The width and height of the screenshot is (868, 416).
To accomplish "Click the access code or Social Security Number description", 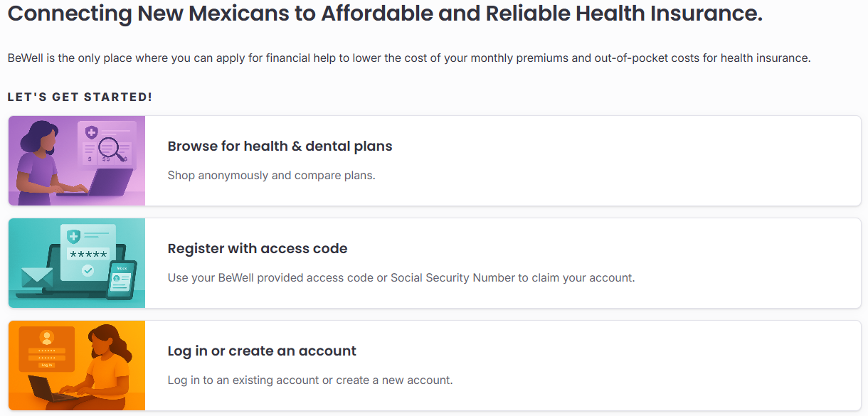I will tap(401, 277).
